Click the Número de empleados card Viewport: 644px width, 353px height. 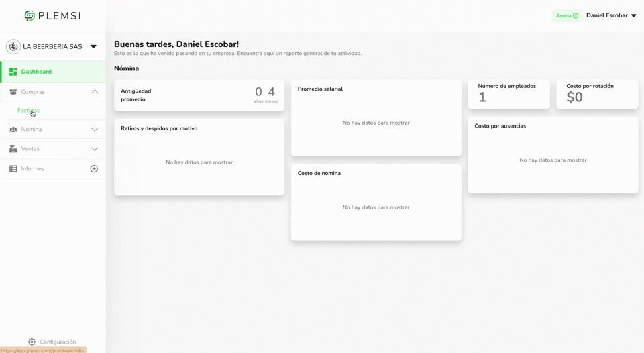coord(508,94)
